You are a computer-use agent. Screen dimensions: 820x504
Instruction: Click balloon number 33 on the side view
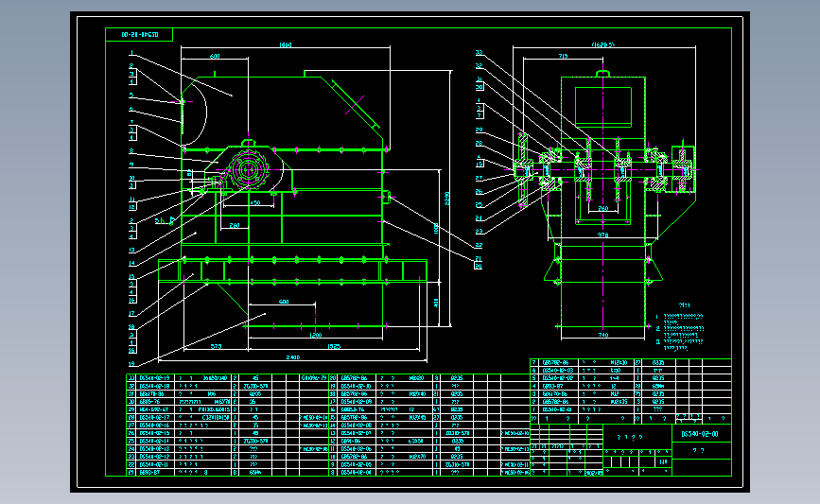479,53
